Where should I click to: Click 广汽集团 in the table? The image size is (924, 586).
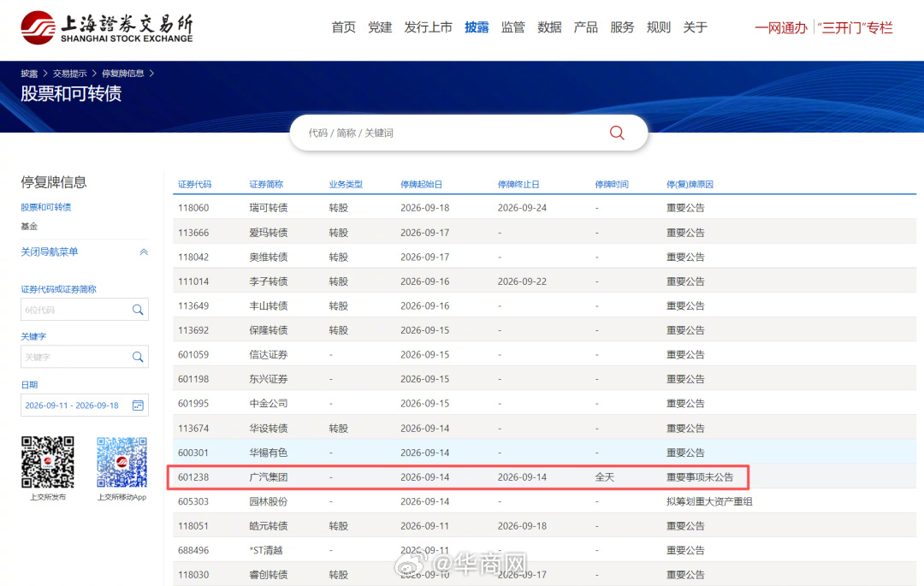268,477
